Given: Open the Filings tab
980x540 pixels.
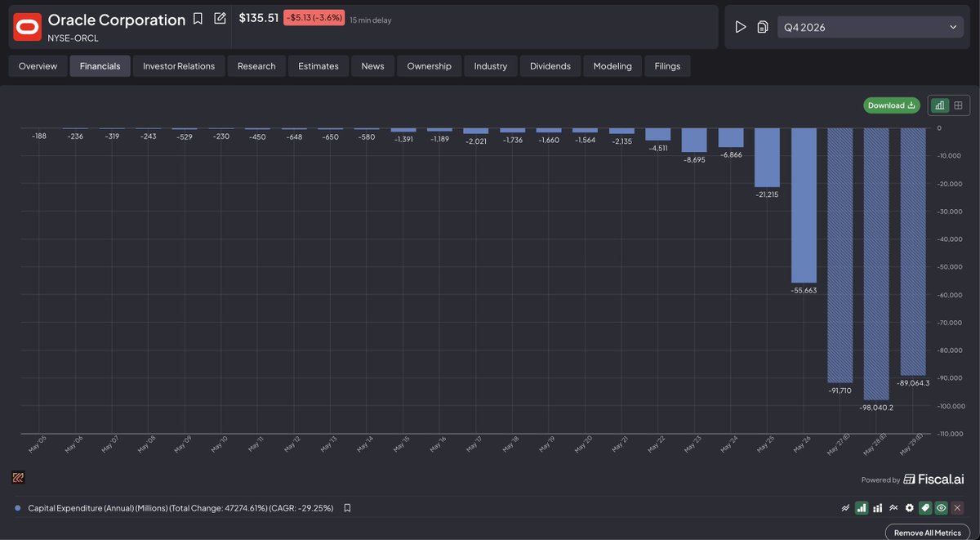Looking at the screenshot, I should (x=667, y=66).
